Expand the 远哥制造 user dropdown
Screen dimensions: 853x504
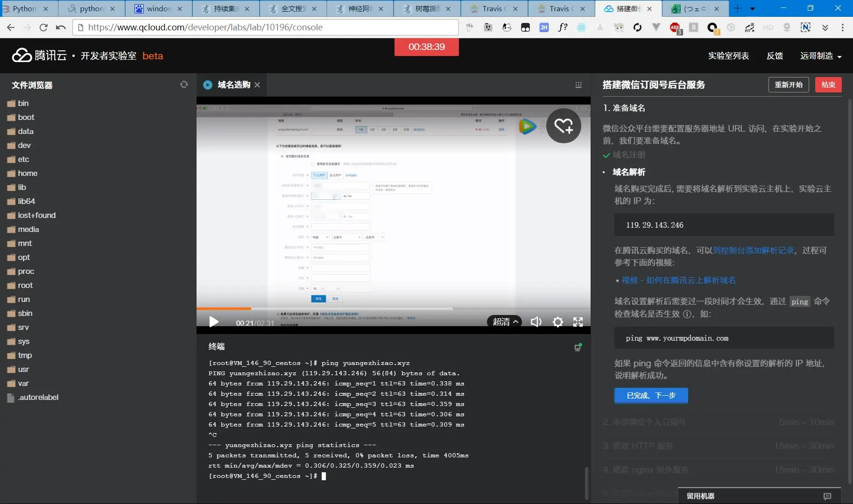click(x=821, y=56)
